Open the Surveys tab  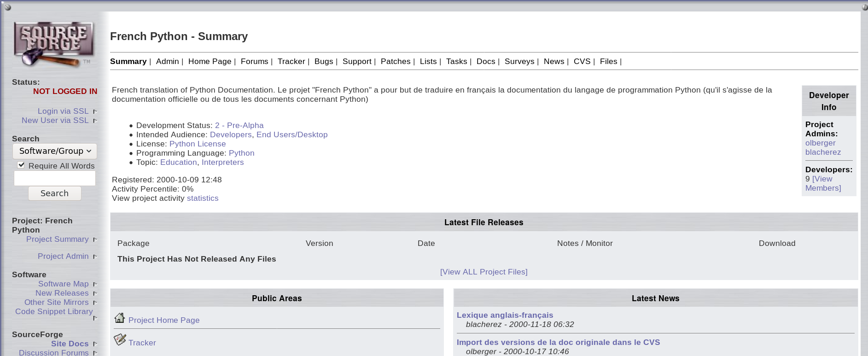[x=519, y=61]
